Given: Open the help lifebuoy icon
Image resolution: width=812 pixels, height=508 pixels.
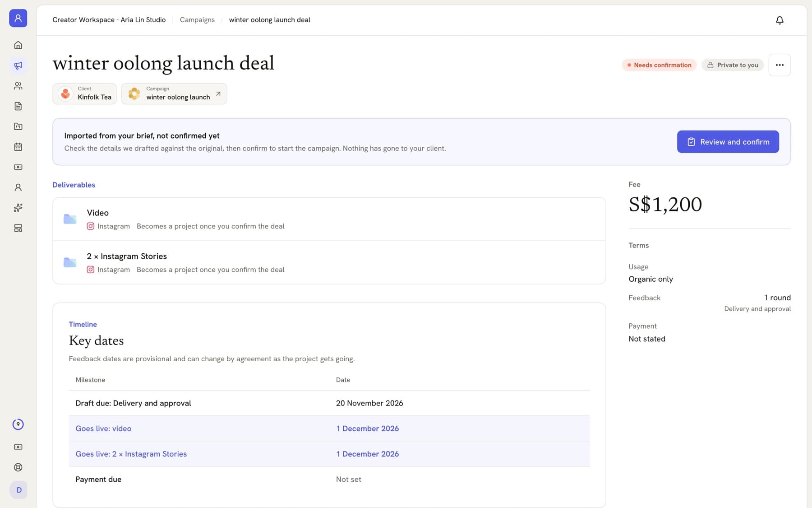Looking at the screenshot, I should click(x=18, y=467).
